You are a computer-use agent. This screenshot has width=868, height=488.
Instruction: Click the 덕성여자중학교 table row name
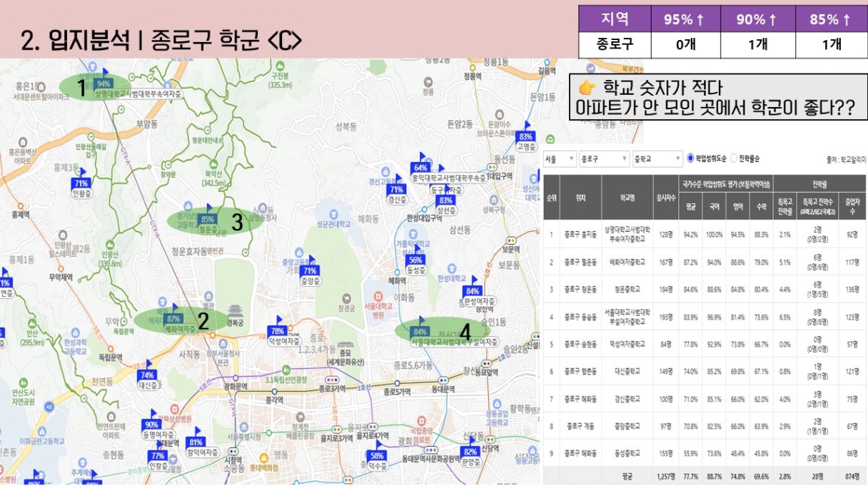(x=627, y=343)
